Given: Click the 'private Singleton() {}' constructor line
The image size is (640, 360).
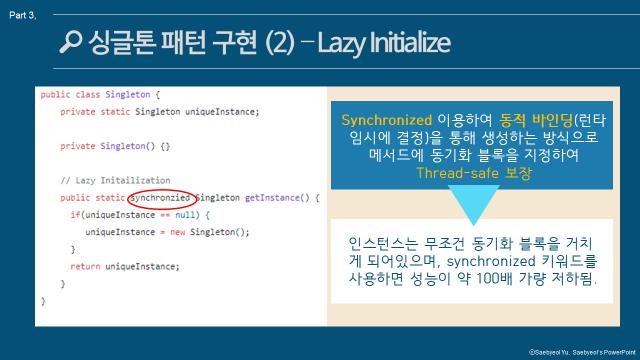Looking at the screenshot, I should pyautogui.click(x=115, y=146).
